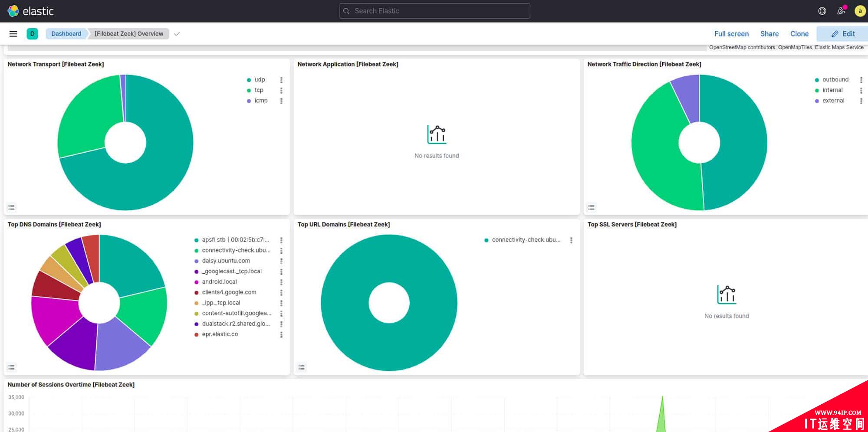Viewport: 868px width, 432px height.
Task: Select content-autofill.googlea... legend label
Action: tap(237, 313)
